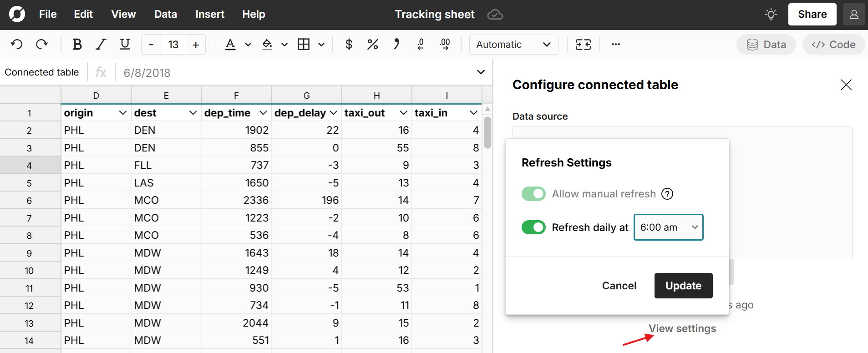Open the Automatic number format dropdown
This screenshot has height=353, width=868.
513,45
